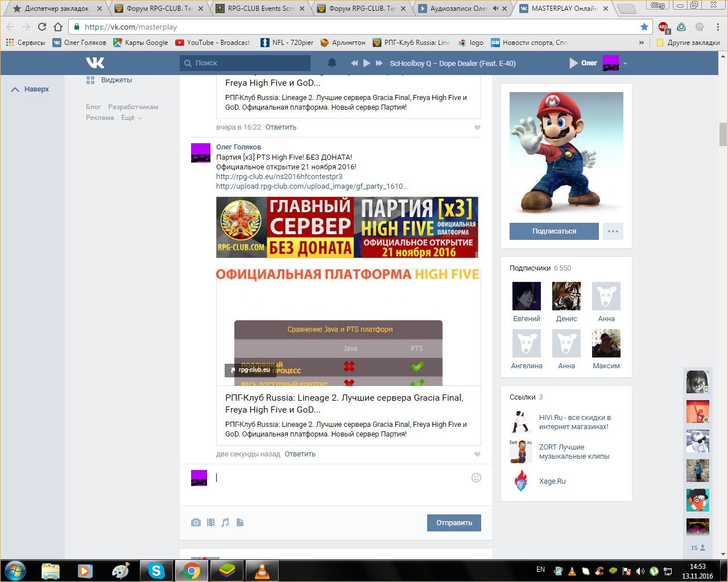Show more bookmarks chevron
Image resolution: width=728 pixels, height=582 pixels.
642,43
